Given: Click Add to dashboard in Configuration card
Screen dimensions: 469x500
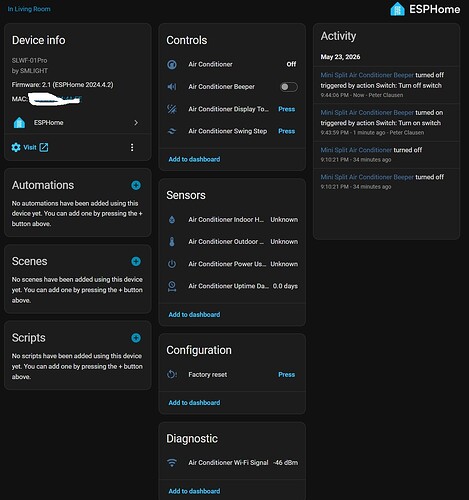Looking at the screenshot, I should (x=194, y=403).
